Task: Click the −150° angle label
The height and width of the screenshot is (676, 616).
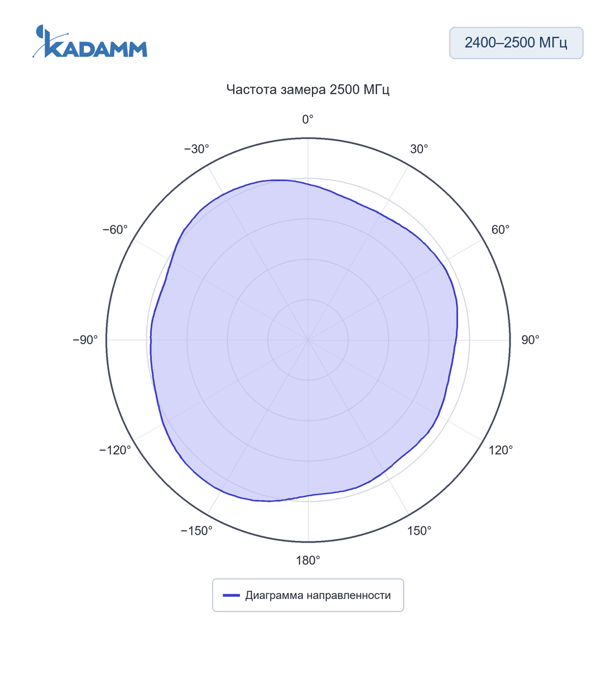Action: click(196, 531)
